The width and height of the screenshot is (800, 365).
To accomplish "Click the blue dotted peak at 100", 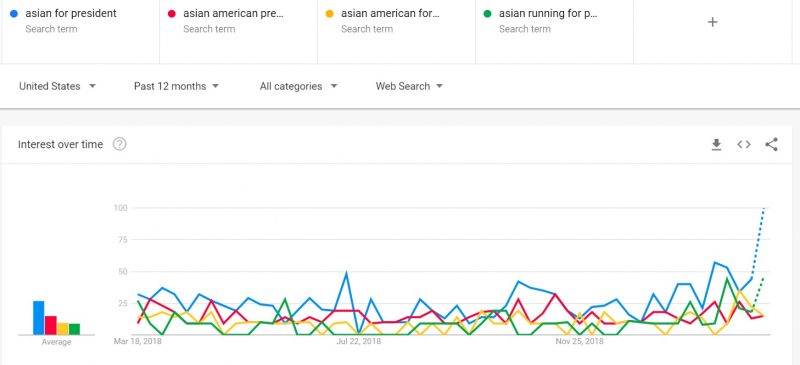I will tap(764, 208).
